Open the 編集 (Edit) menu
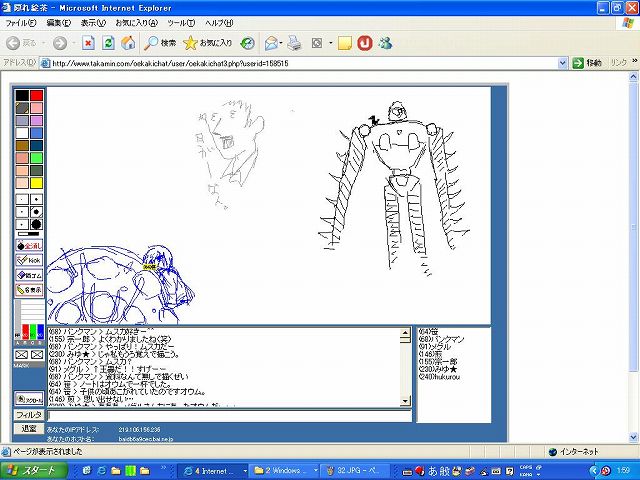This screenshot has width=640, height=480. 59,23
